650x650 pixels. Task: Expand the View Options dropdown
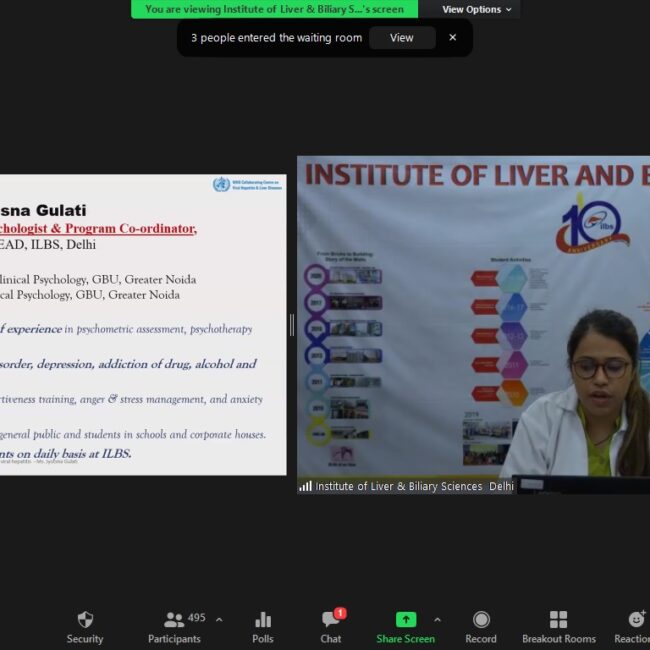click(x=477, y=9)
